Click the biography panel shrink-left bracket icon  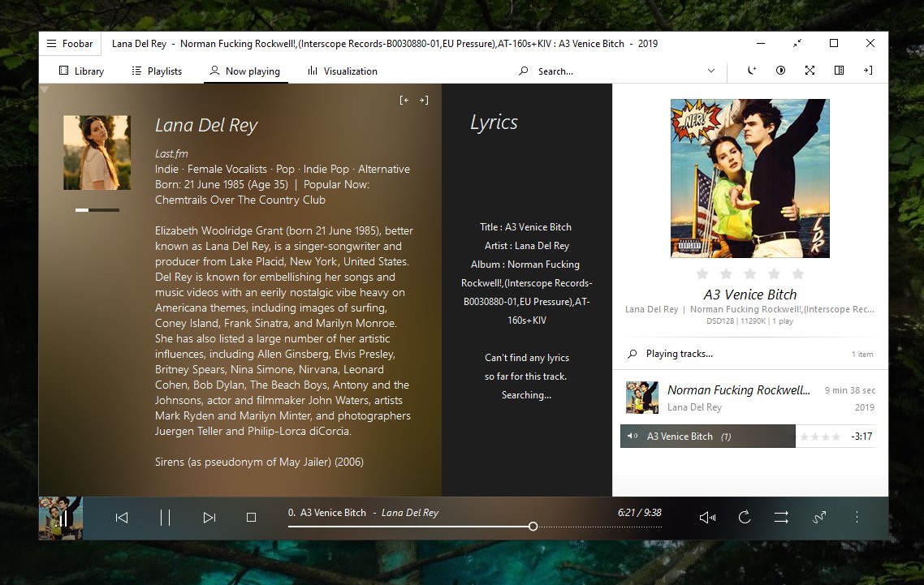coord(404,100)
